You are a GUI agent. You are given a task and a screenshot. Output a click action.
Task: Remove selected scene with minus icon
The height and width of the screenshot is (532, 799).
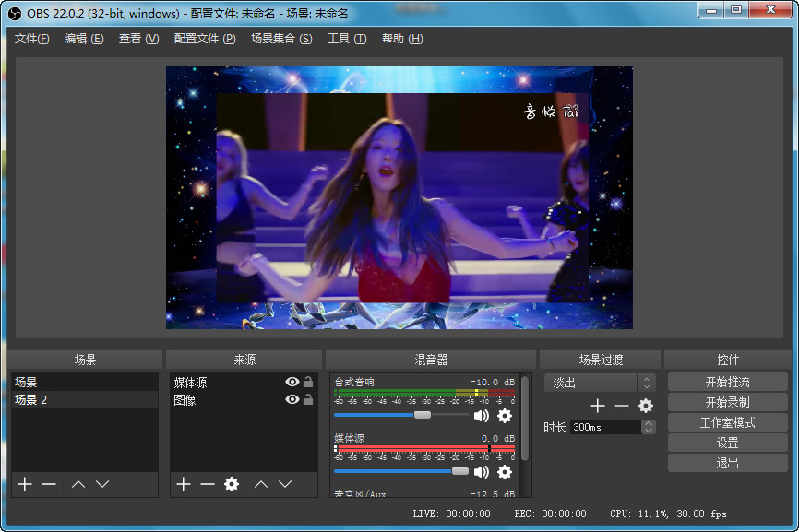[x=49, y=484]
